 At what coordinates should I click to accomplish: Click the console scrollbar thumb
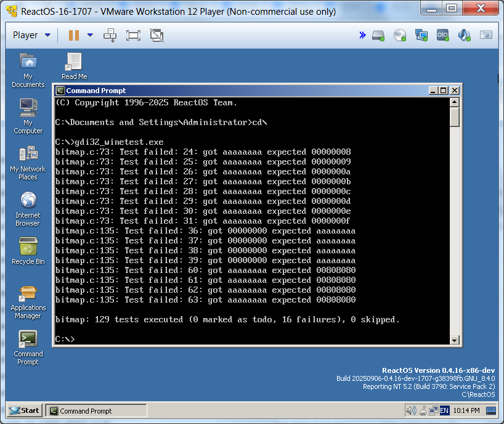(x=455, y=117)
